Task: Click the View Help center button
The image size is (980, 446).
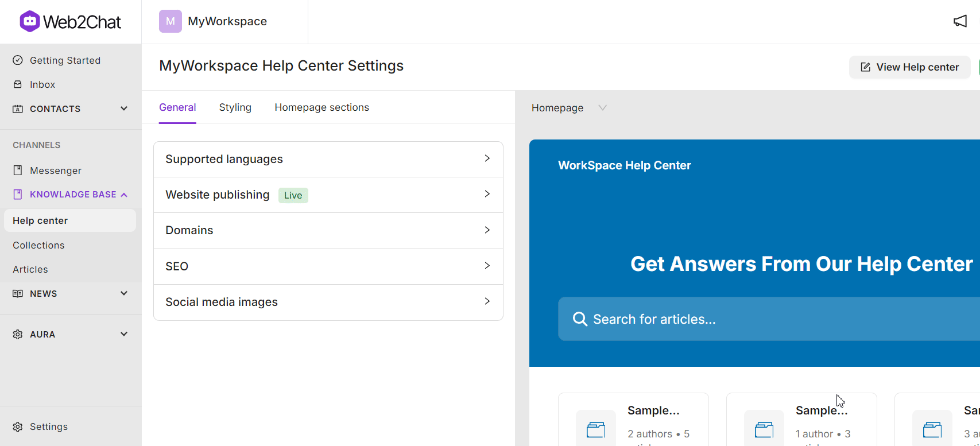Action: click(909, 67)
